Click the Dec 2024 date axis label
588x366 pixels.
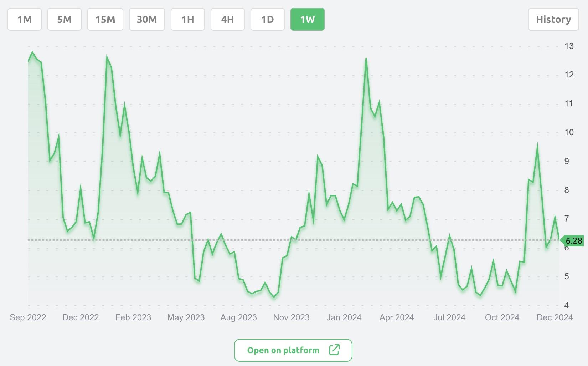(x=555, y=317)
